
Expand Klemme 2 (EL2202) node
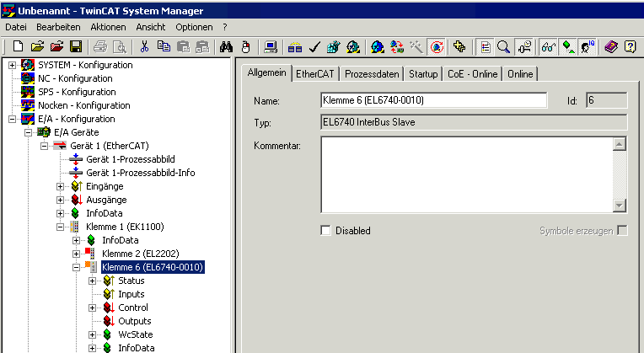pyautogui.click(x=76, y=254)
